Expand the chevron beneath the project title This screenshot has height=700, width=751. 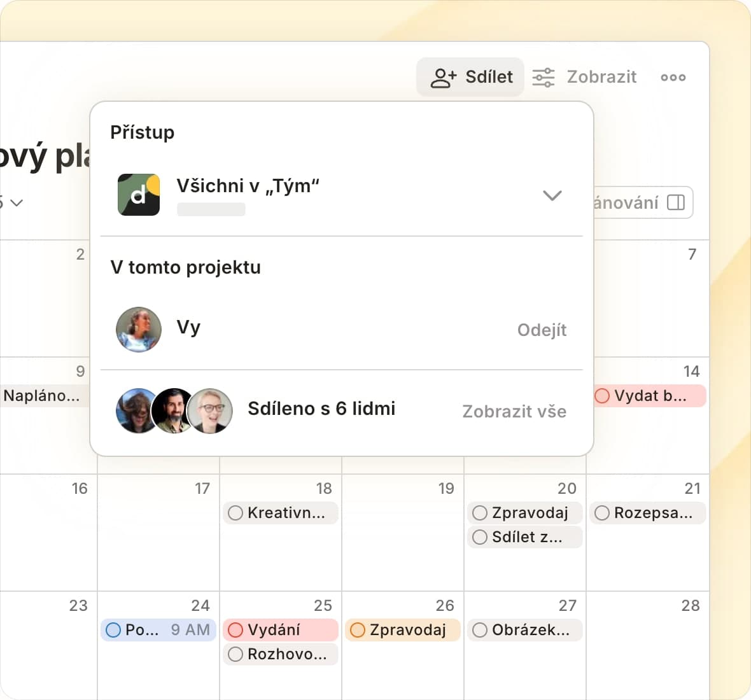[17, 202]
